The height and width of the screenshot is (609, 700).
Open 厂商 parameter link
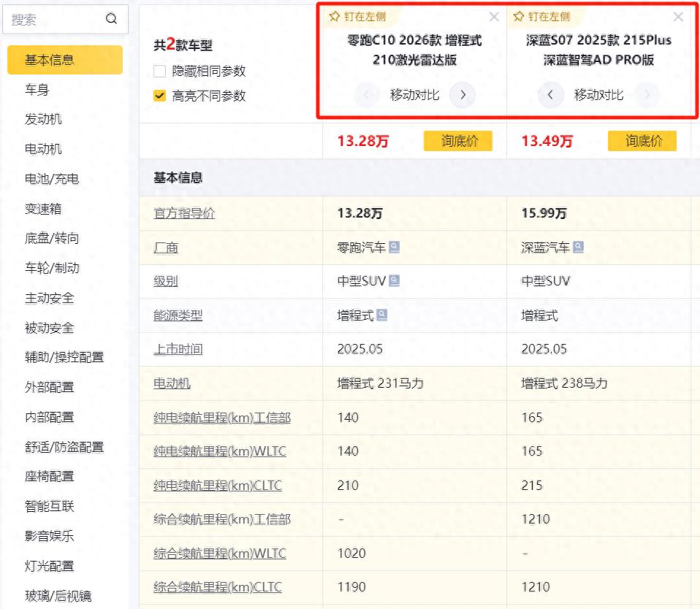click(166, 247)
